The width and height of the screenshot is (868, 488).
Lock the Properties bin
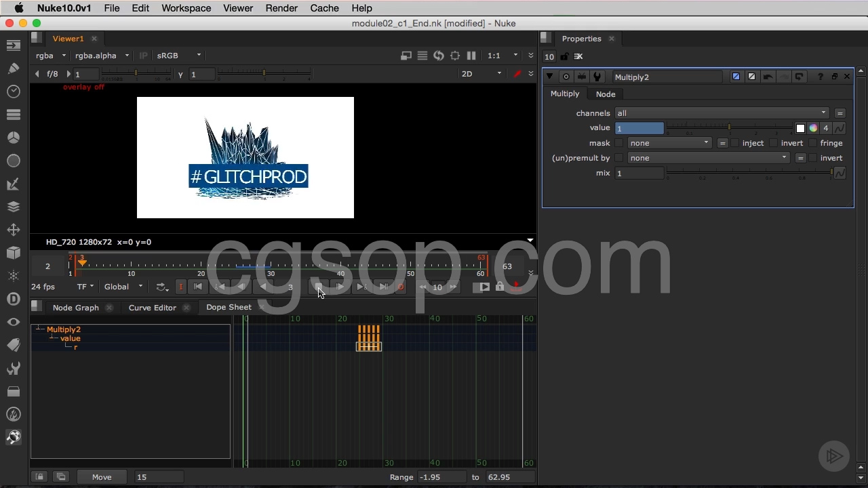[564, 56]
